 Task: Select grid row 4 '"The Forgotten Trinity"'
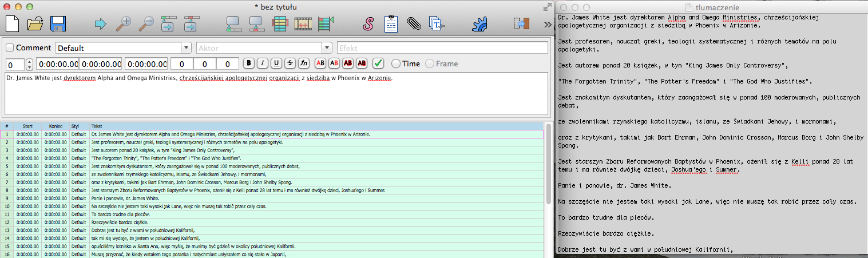coord(271,158)
